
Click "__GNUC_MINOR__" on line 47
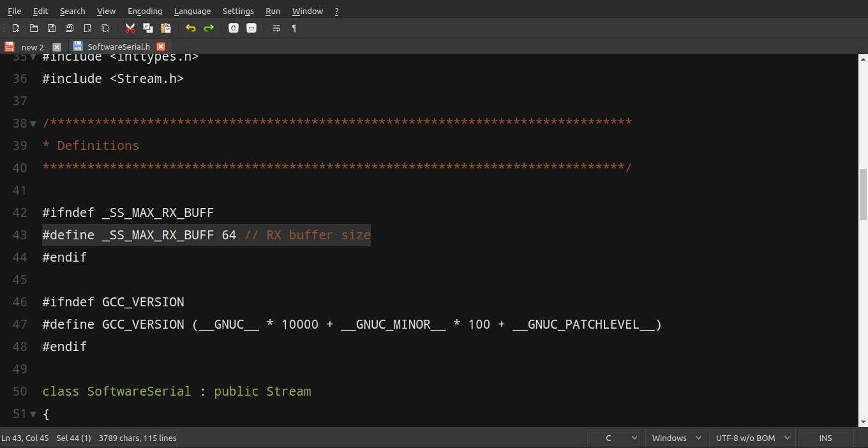pos(393,324)
